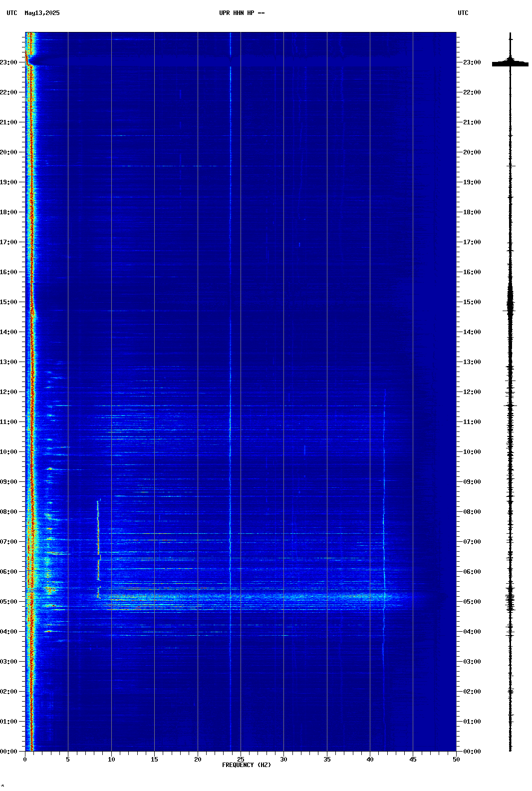The image size is (532, 791).
Task: Click the large seismogram spike near 23:00
Action: (x=510, y=63)
